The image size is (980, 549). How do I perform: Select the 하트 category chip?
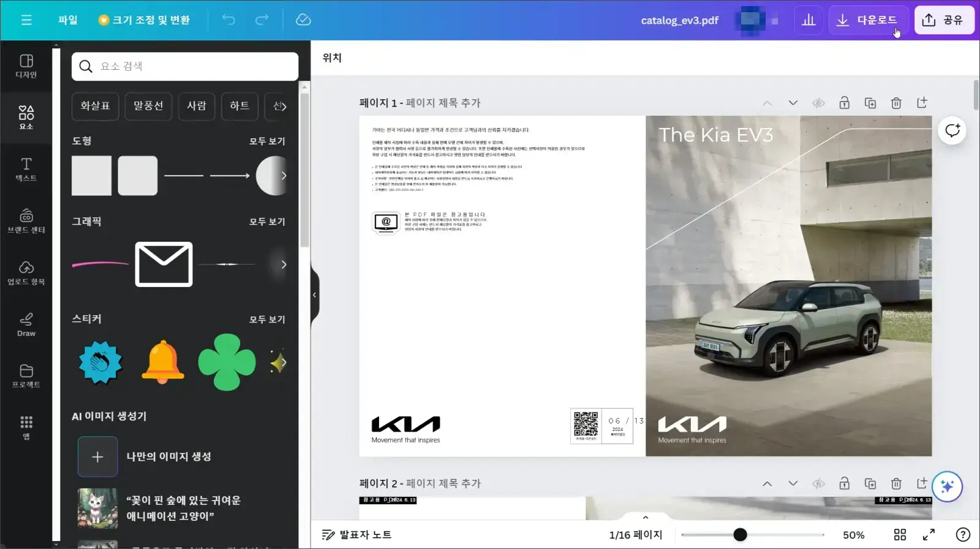point(239,106)
